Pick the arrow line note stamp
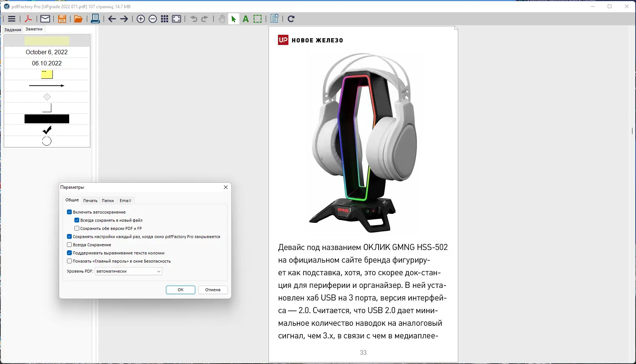Image resolution: width=636 pixels, height=364 pixels. tap(47, 85)
